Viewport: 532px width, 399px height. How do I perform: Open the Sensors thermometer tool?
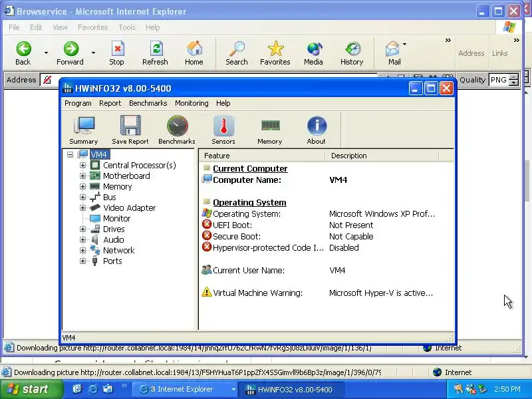coord(223,130)
